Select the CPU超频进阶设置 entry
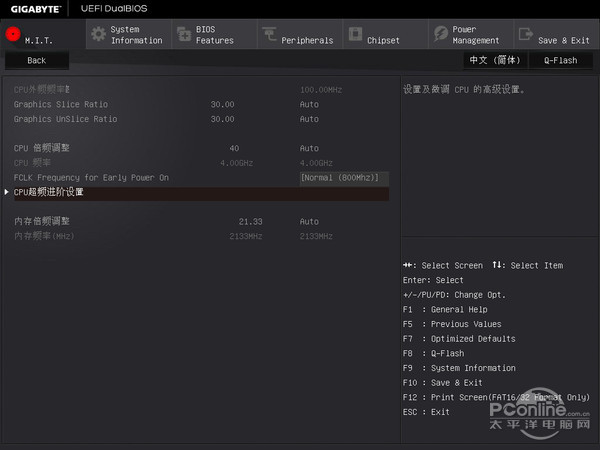This screenshot has height=450, width=600. click(x=201, y=192)
